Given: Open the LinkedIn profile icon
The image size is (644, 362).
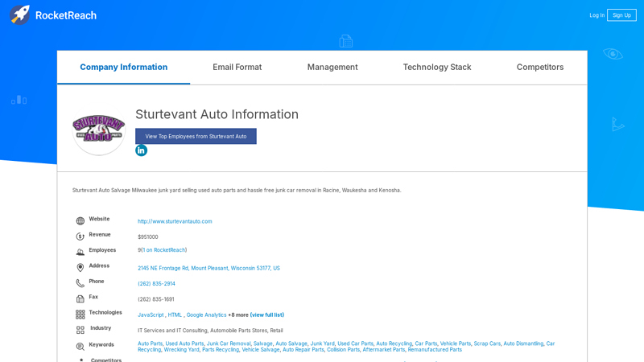Looking at the screenshot, I should click(142, 150).
